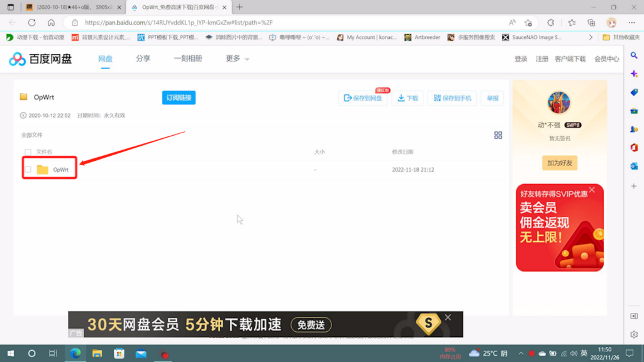Open the Windows notification center
The height and width of the screenshot is (362, 644).
click(x=630, y=353)
